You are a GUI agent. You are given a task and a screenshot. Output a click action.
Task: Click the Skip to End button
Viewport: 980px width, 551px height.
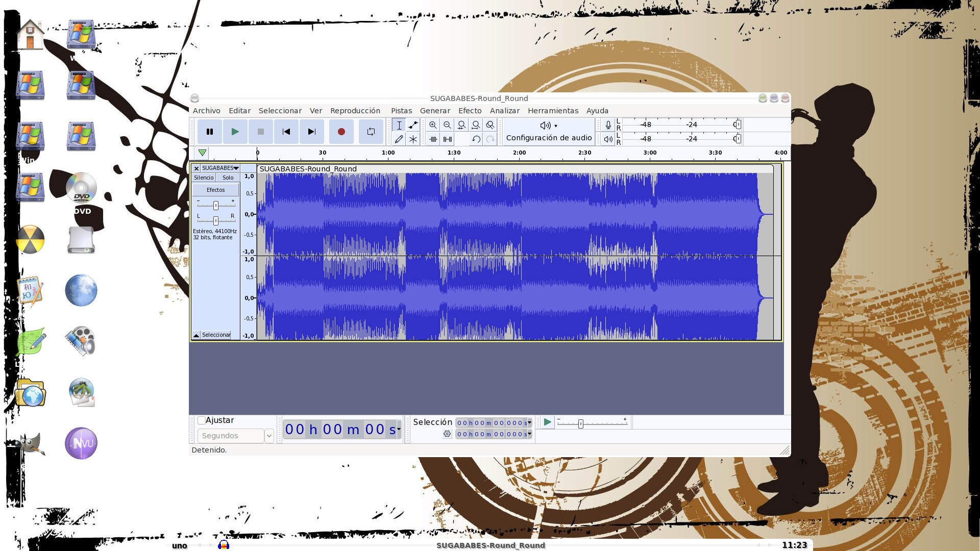click(311, 132)
